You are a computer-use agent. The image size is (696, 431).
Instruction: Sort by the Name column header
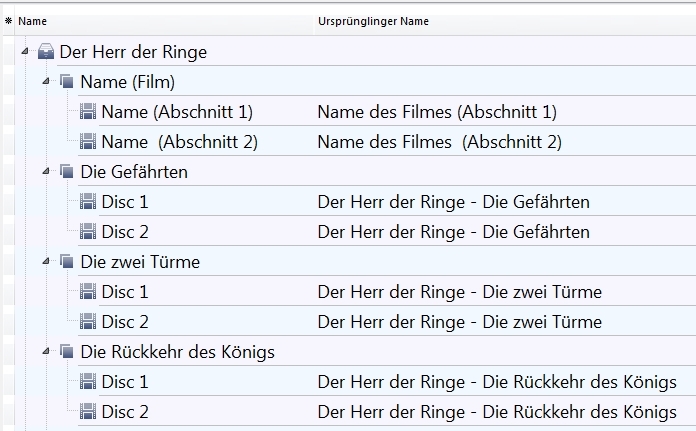[x=33, y=21]
